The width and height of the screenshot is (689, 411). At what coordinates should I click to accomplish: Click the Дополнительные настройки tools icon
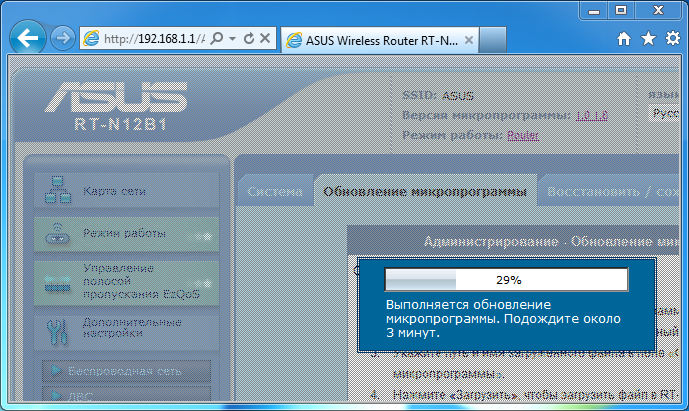click(57, 331)
